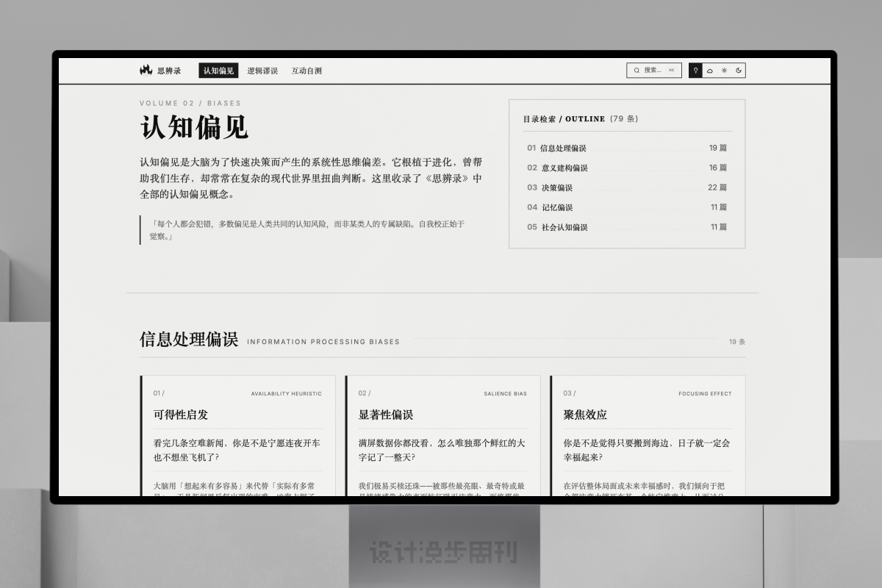Open the 互动自测 tab
The height and width of the screenshot is (588, 882).
(306, 71)
